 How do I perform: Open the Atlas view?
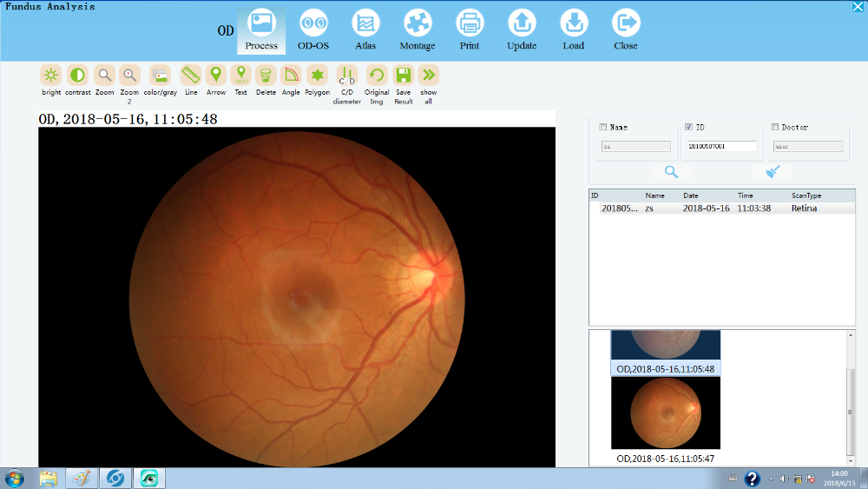tap(365, 30)
